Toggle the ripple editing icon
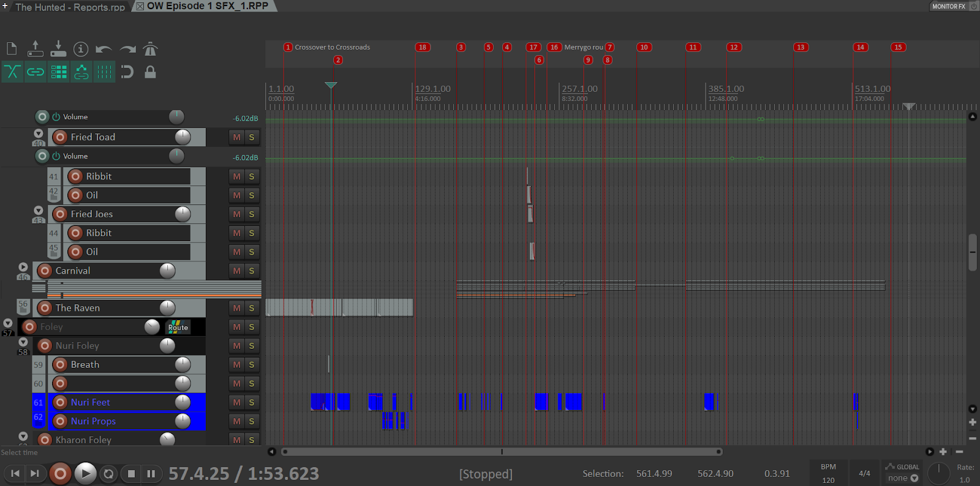 tap(59, 72)
